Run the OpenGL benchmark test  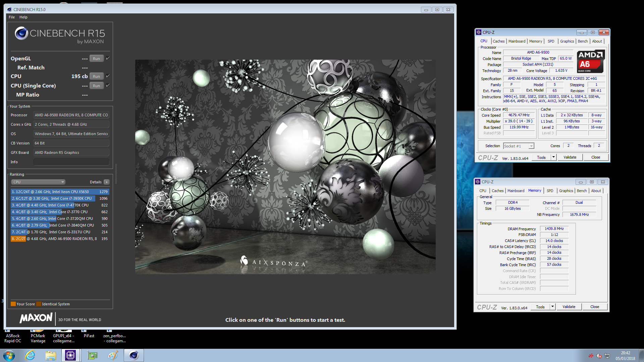pos(96,59)
